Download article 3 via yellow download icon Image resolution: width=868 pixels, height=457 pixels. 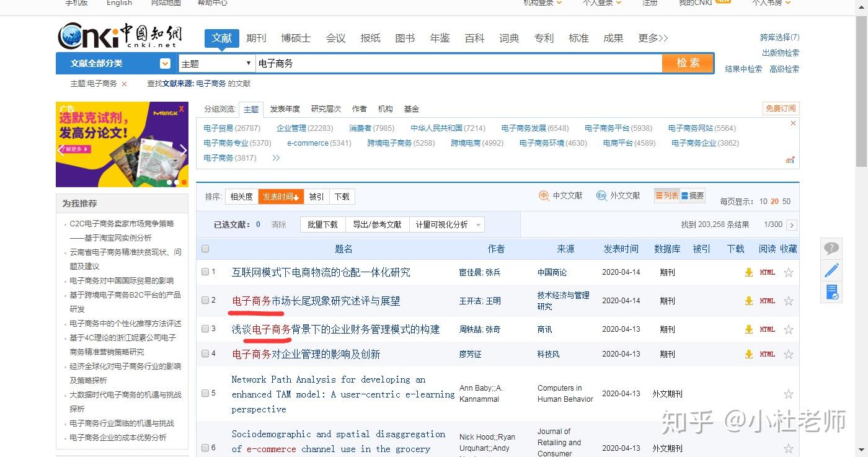tap(749, 329)
